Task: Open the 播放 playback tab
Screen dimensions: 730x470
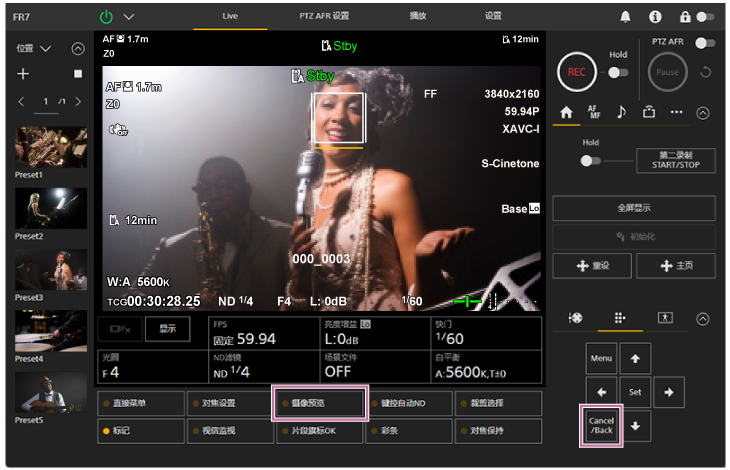Action: (419, 16)
